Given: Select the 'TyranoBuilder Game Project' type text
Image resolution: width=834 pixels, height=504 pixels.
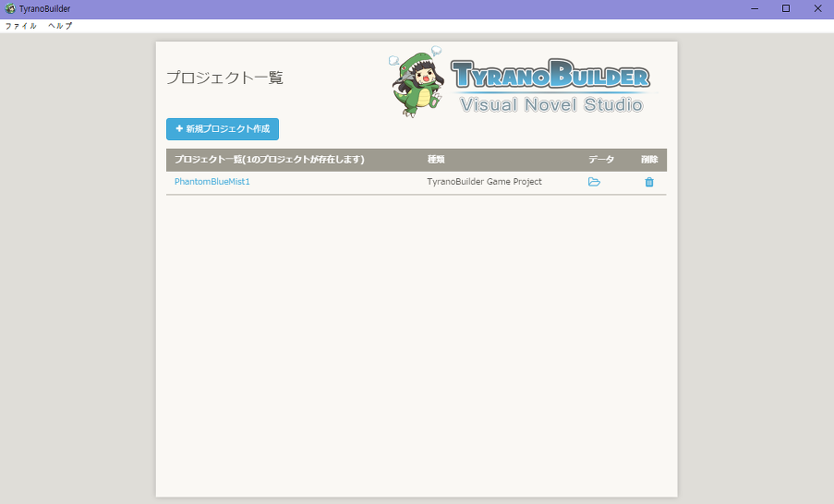Looking at the screenshot, I should point(485,182).
